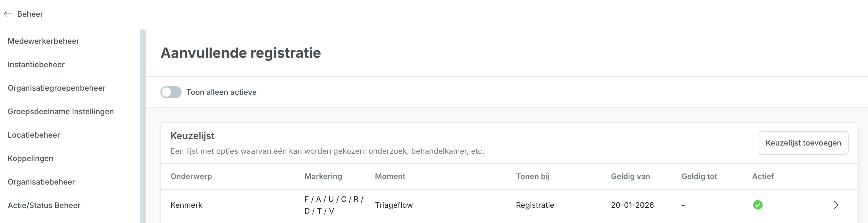Image resolution: width=868 pixels, height=223 pixels.
Task: Open Instantiebeheer in sidebar
Action: 36,65
